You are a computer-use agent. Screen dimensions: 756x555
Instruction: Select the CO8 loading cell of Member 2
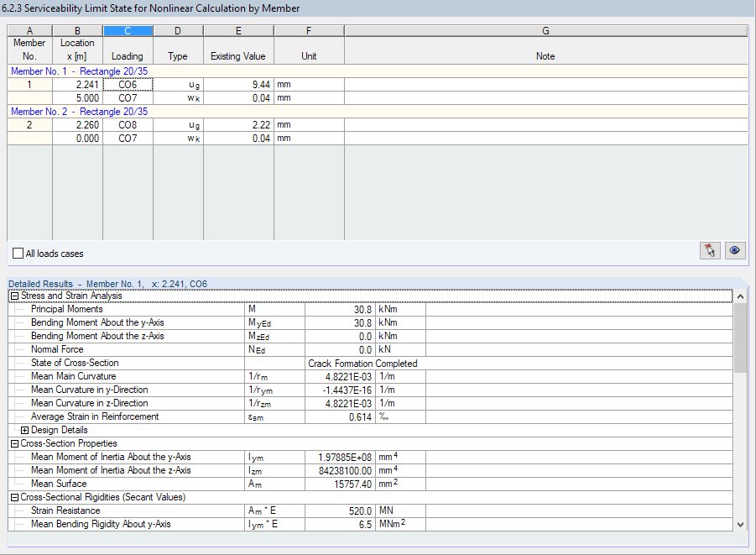click(x=128, y=125)
